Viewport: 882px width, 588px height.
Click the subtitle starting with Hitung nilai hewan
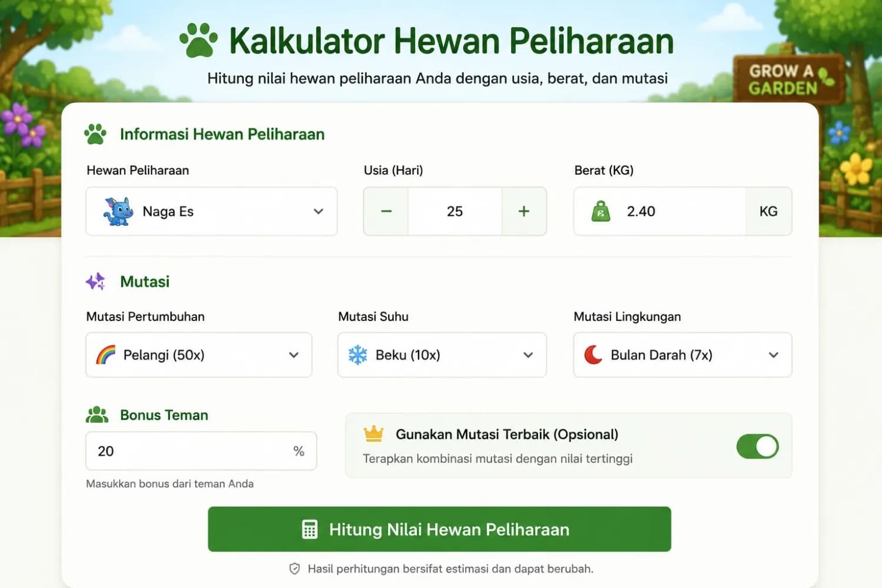coord(437,79)
